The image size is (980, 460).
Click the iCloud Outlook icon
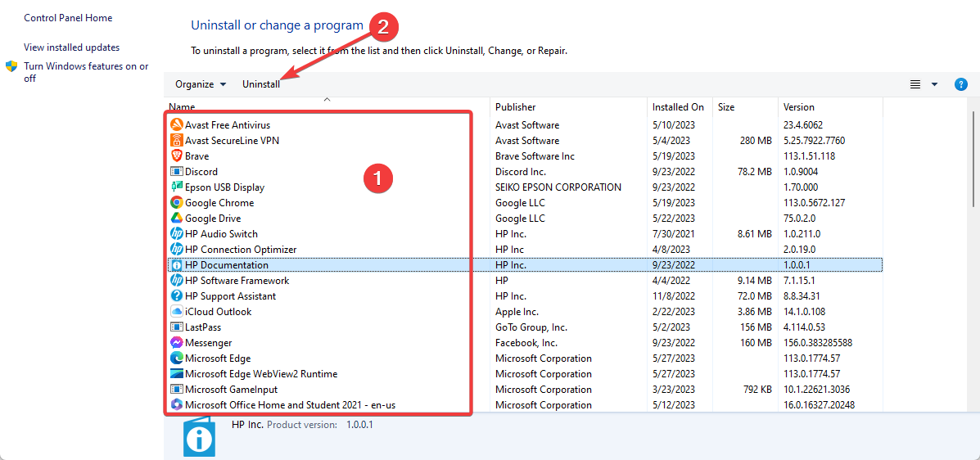(176, 311)
